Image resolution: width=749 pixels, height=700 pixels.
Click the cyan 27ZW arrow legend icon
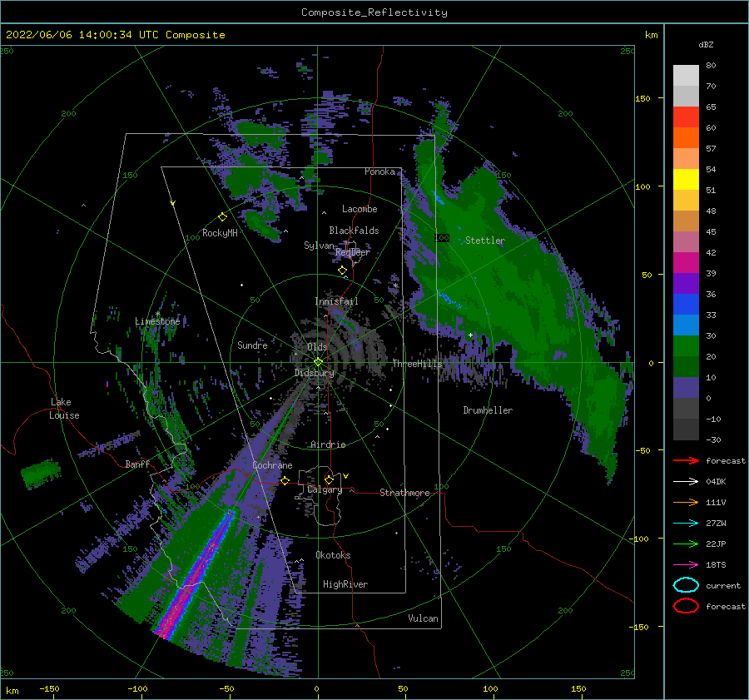(686, 524)
